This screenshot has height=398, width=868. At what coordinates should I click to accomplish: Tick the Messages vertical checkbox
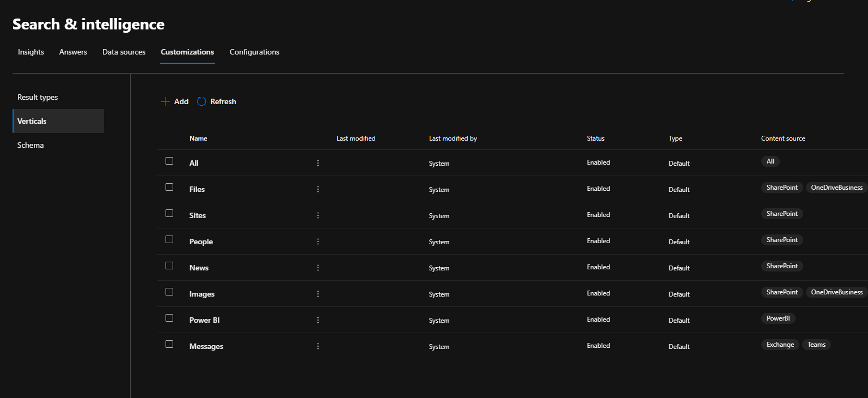[169, 344]
